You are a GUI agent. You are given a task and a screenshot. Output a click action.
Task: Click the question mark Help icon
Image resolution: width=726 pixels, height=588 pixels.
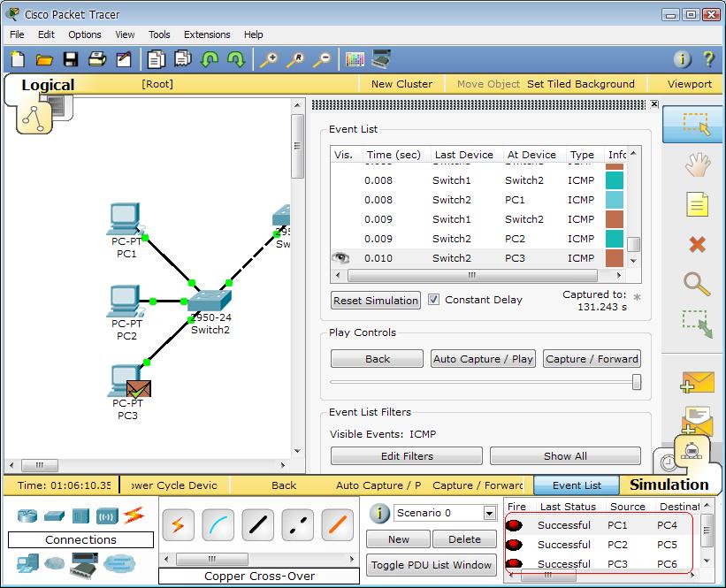click(x=708, y=59)
